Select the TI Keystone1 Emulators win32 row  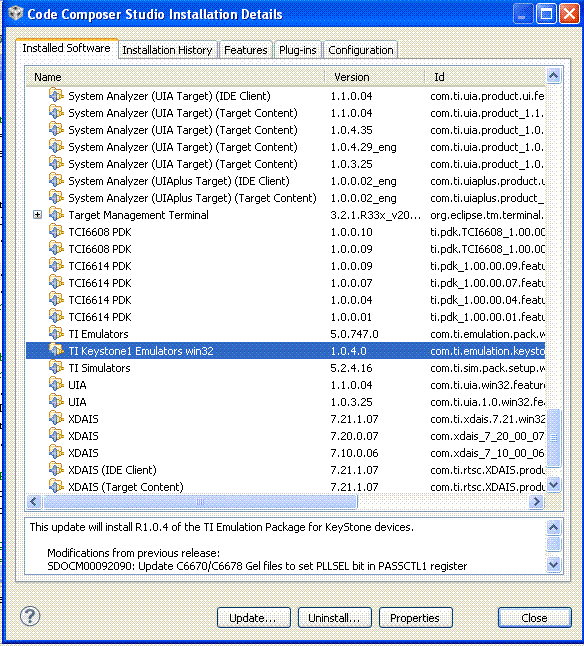pos(285,351)
